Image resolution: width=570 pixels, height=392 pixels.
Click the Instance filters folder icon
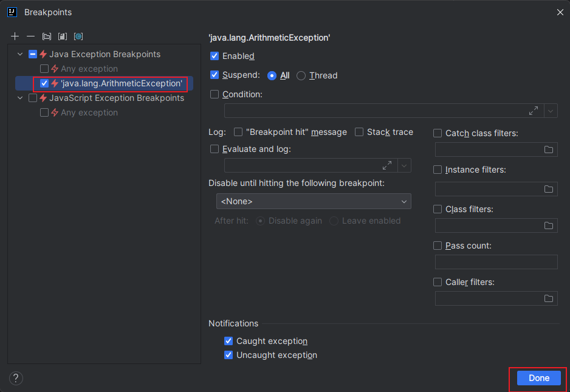click(549, 189)
